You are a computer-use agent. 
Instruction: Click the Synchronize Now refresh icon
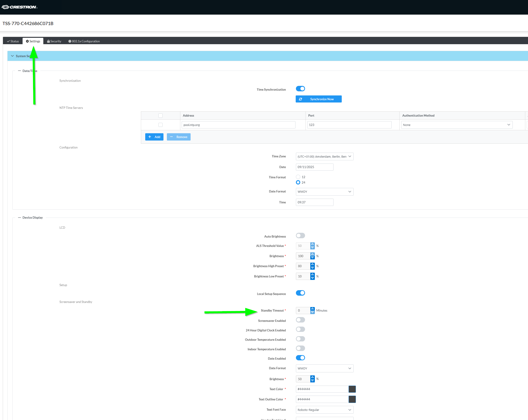[x=300, y=99]
